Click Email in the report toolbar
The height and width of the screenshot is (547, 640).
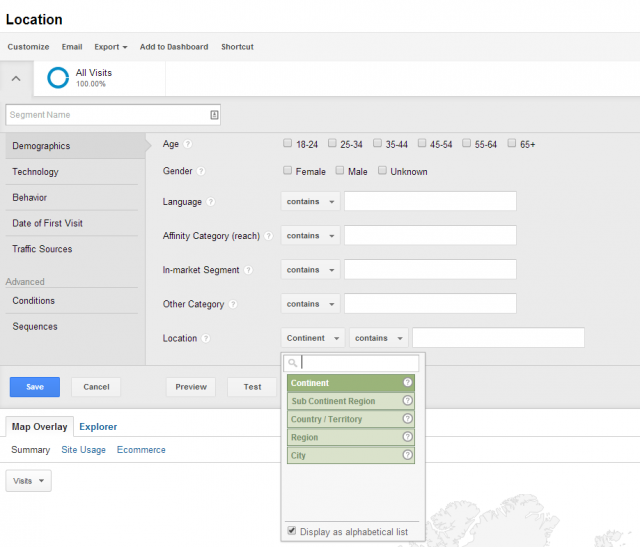coord(72,47)
